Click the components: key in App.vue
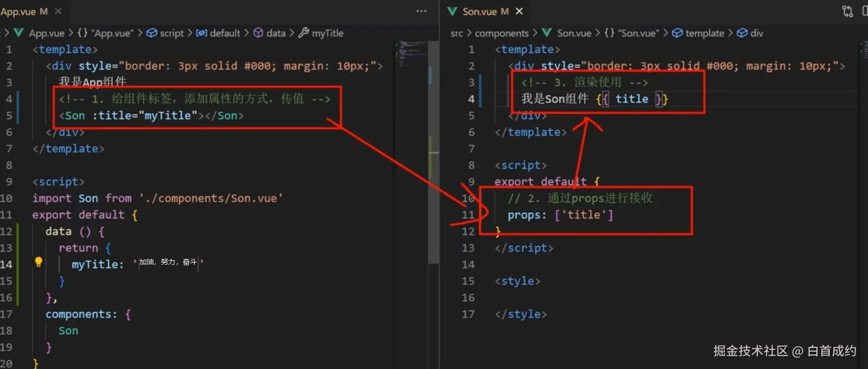The width and height of the screenshot is (868, 369). [x=81, y=314]
